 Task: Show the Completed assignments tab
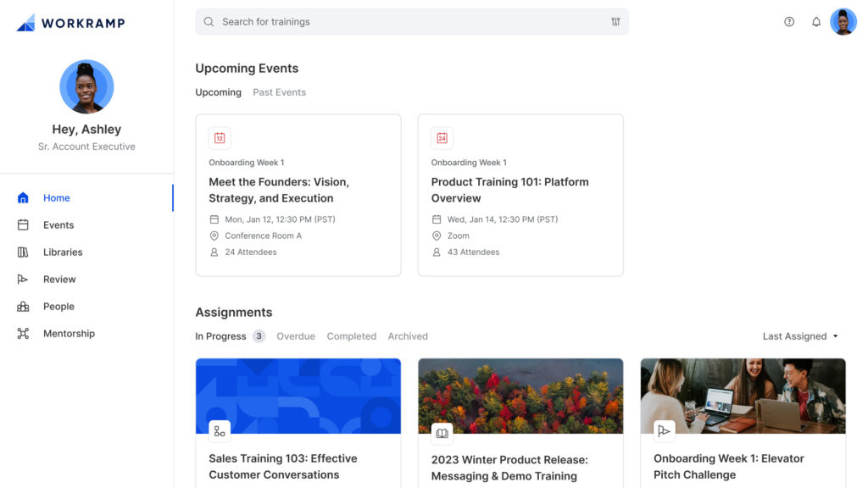[352, 335]
